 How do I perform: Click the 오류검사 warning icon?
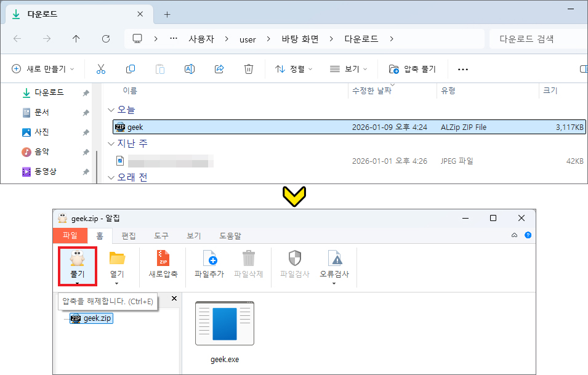(x=334, y=259)
